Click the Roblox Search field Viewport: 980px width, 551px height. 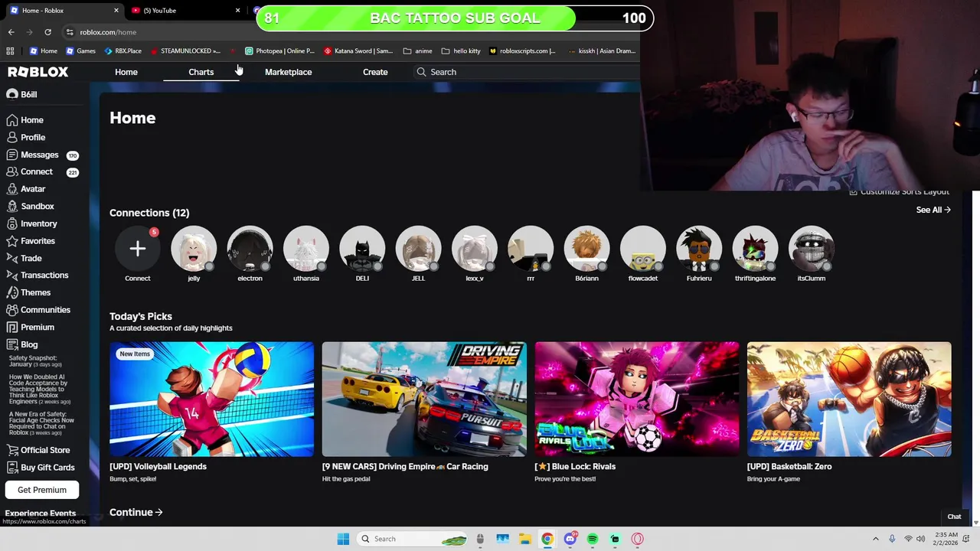coord(528,72)
